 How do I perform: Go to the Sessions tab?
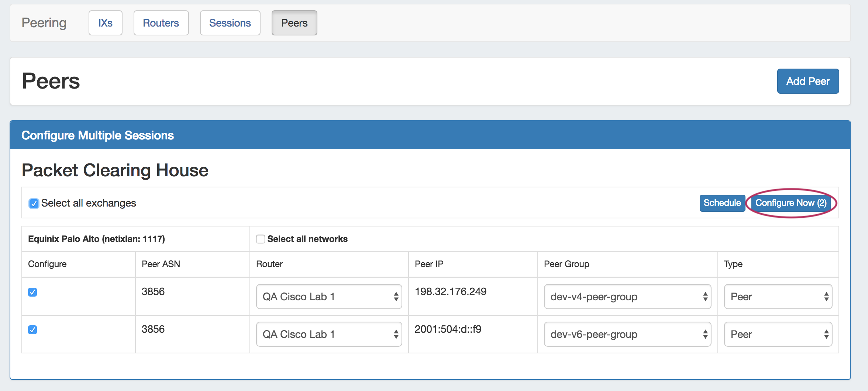230,23
